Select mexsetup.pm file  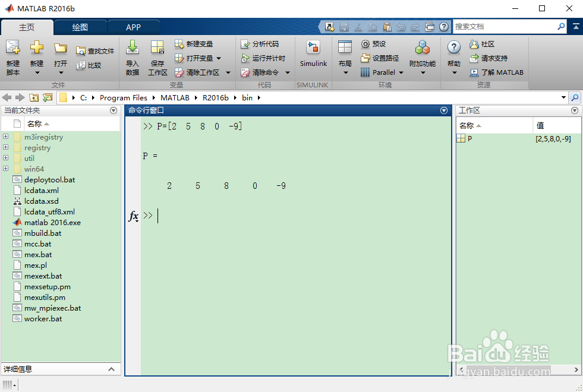(x=47, y=287)
